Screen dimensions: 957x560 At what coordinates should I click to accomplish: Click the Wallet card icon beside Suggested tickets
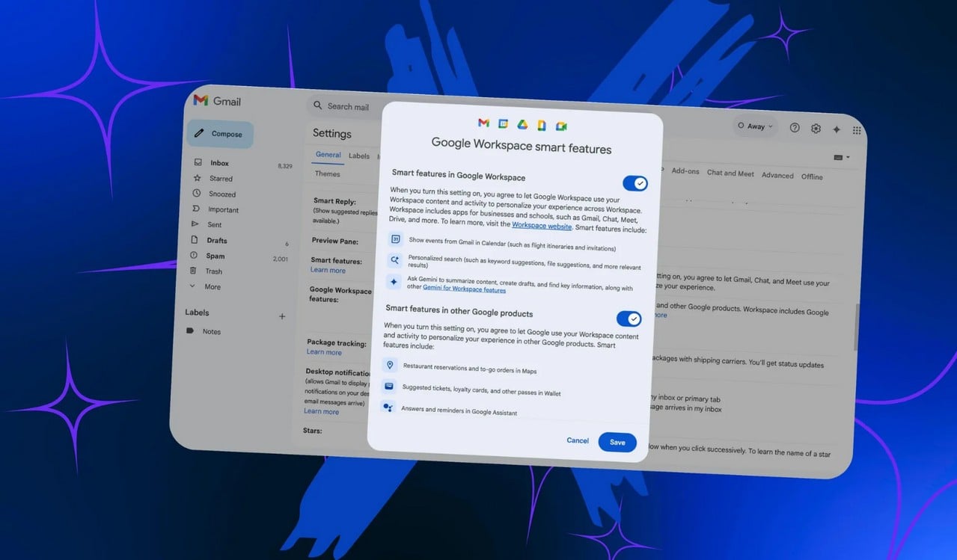(388, 387)
